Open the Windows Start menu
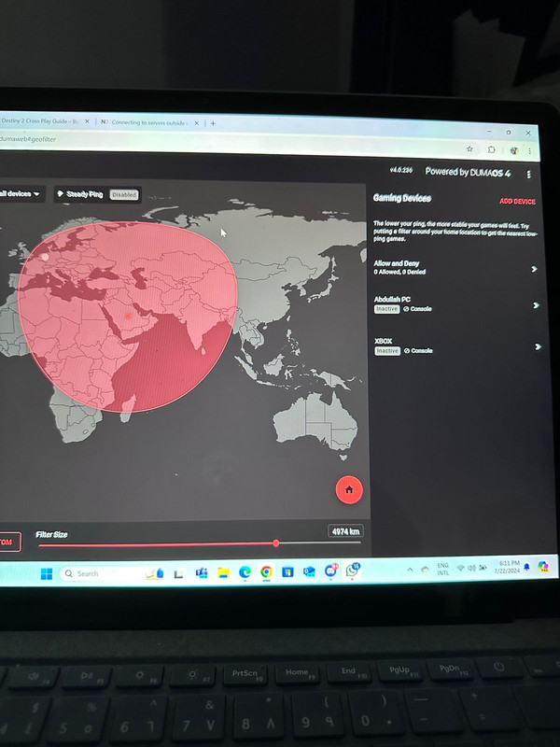Viewport: 560px width, 747px height. 47,573
